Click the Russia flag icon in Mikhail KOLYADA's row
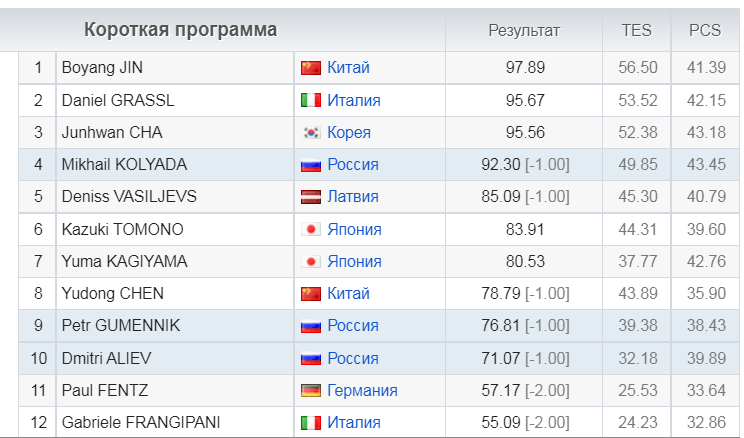 [x=311, y=165]
